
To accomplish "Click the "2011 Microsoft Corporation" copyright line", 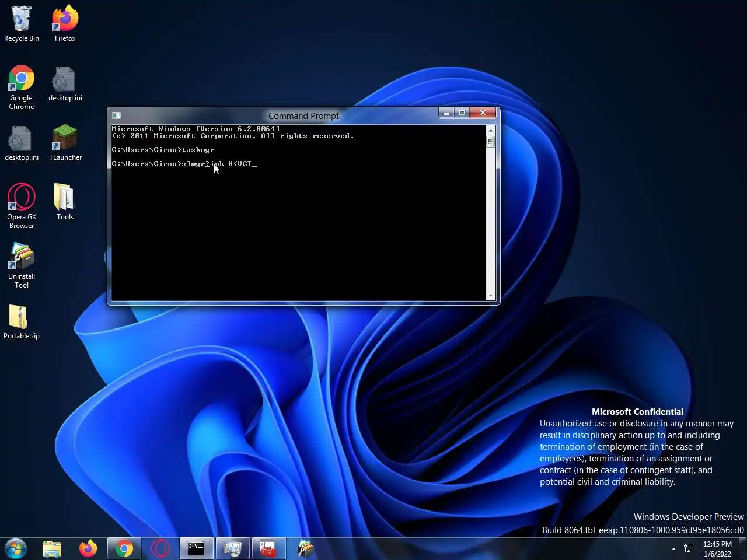I will 233,136.
